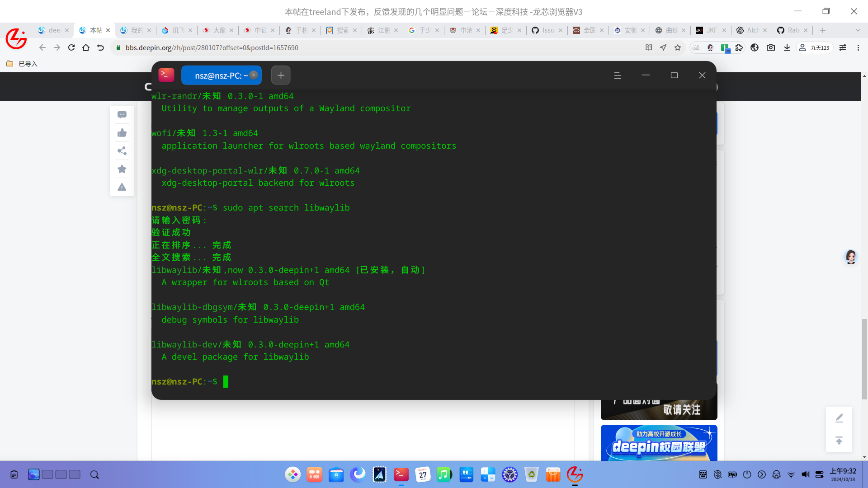Open the taskbar search magnifier
Viewport: 868px width, 488px height.
[x=94, y=474]
